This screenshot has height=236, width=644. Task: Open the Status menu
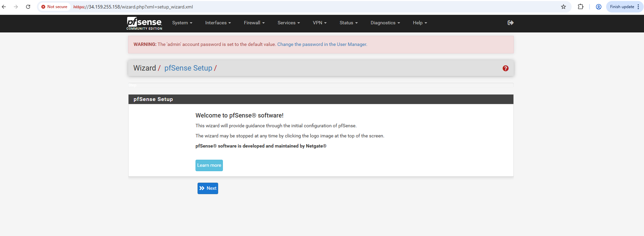(348, 23)
